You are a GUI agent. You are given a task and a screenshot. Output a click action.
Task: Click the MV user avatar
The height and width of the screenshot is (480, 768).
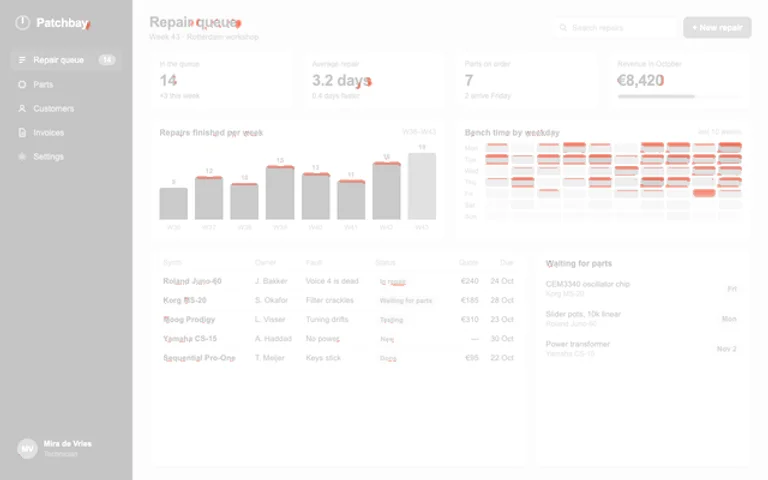(27, 448)
